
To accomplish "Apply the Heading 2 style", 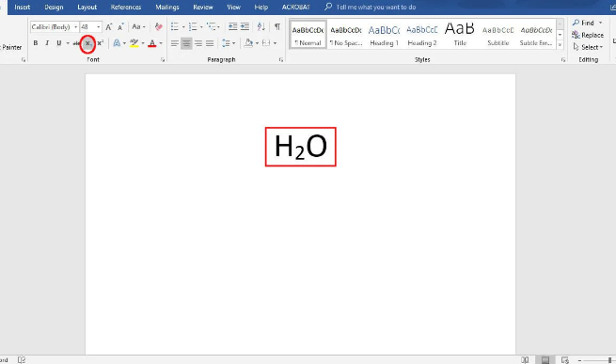I will click(422, 35).
